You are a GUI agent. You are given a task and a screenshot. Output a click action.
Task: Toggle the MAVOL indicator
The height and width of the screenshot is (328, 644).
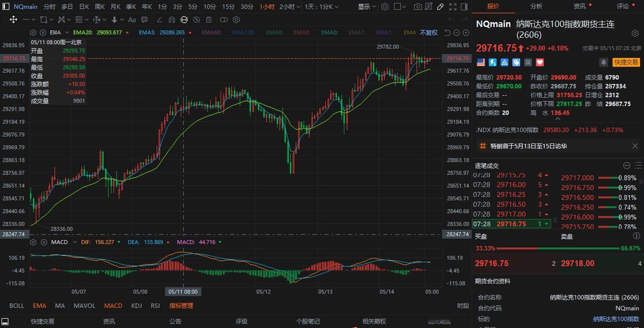click(85, 305)
